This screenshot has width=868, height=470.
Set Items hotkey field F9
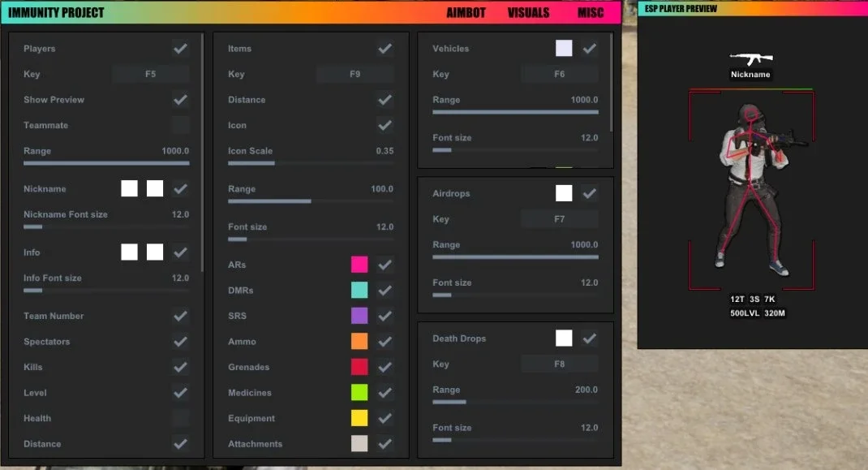(355, 74)
